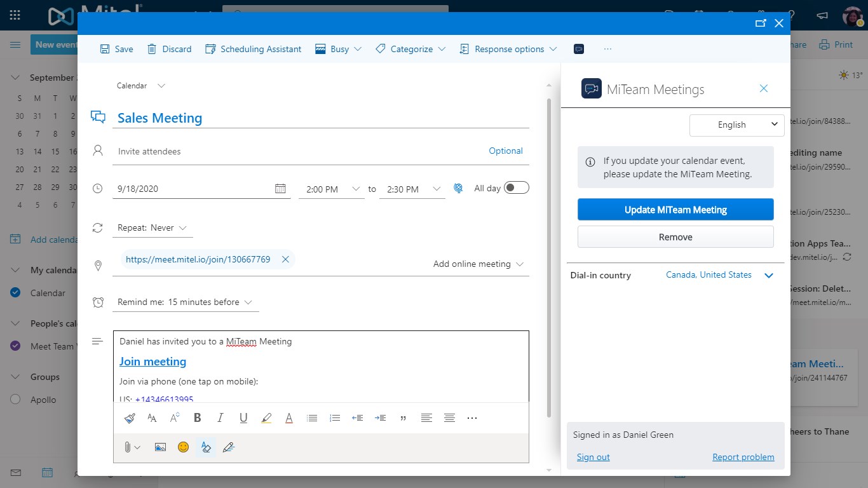Screen dimensions: 868x488
Task: Open the font size tool
Action: click(x=152, y=418)
